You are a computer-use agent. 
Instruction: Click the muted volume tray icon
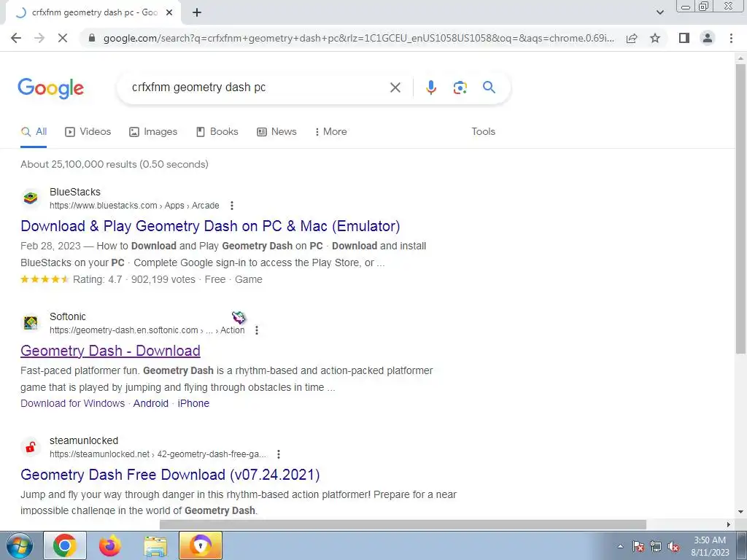(673, 547)
